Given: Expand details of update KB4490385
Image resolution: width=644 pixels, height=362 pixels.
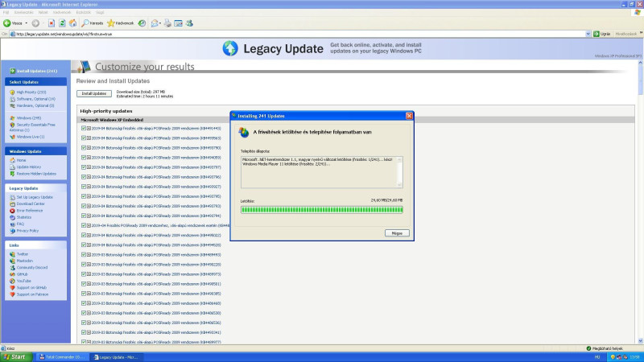Looking at the screenshot, I should click(x=89, y=294).
